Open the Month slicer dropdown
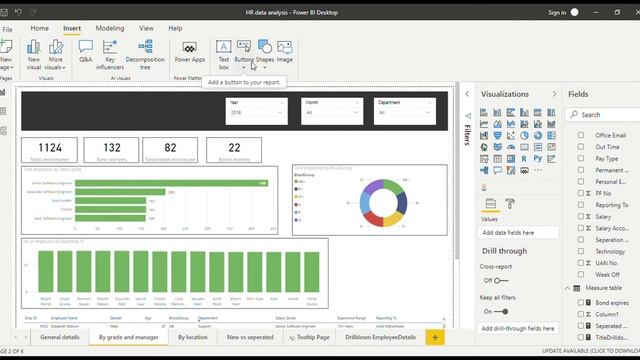The height and width of the screenshot is (360, 640). pyautogui.click(x=356, y=113)
